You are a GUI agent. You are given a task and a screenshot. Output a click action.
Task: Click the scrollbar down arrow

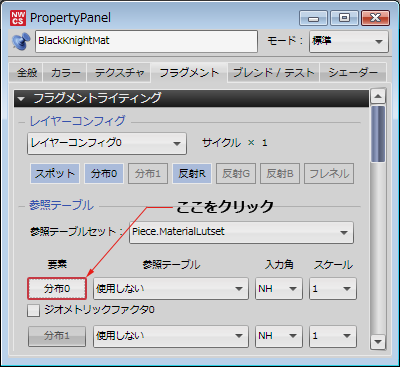tap(378, 341)
